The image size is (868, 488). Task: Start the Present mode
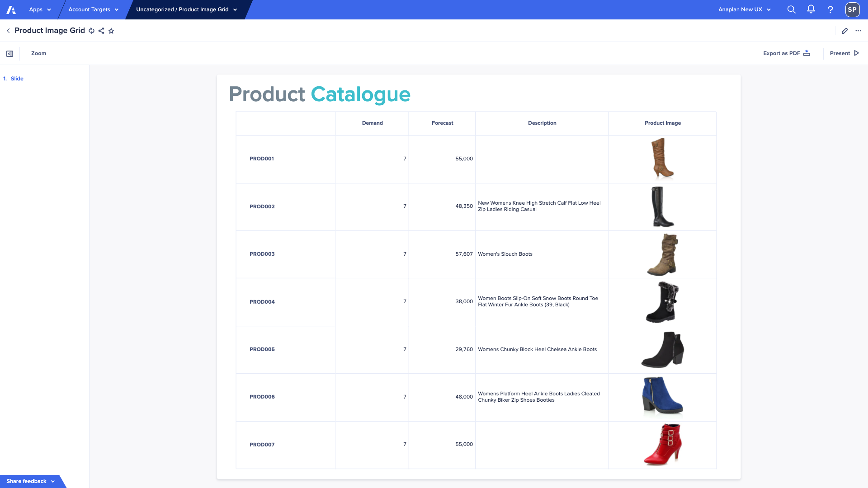[x=844, y=53]
